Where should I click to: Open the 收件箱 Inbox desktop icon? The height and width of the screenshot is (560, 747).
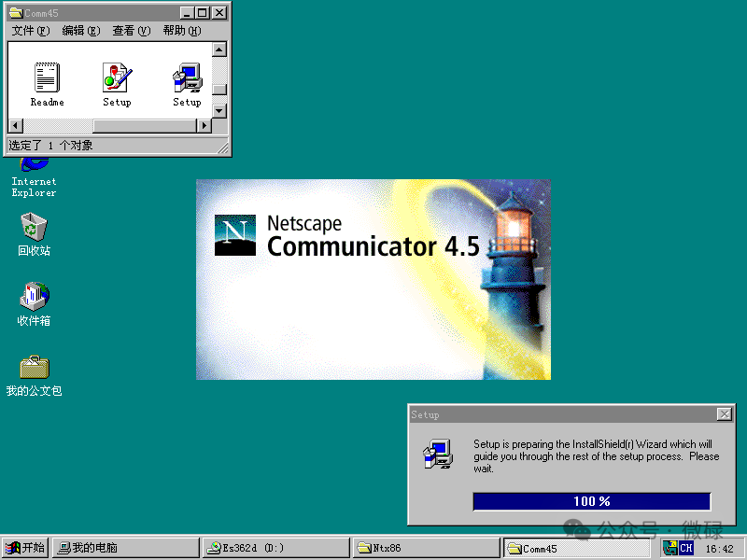pyautogui.click(x=34, y=297)
